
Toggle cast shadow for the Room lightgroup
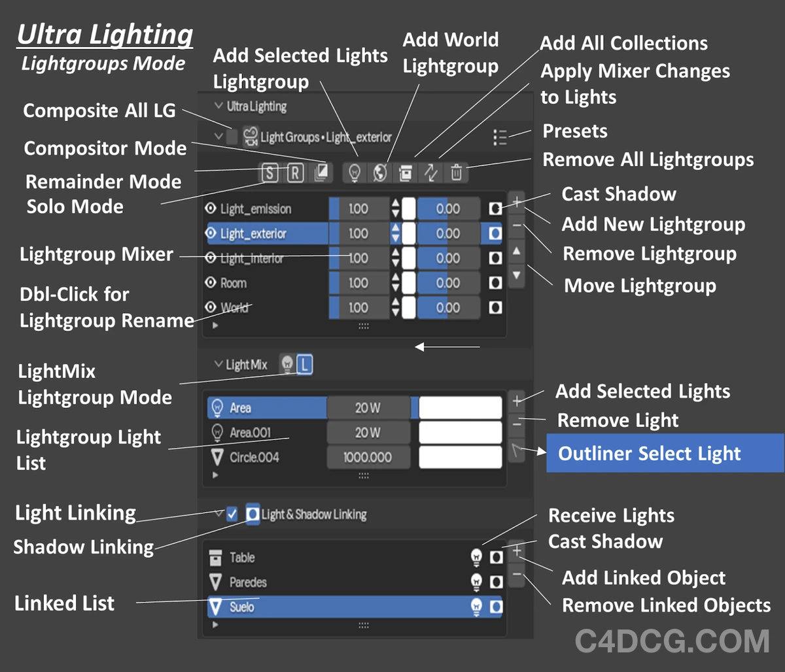tap(495, 283)
